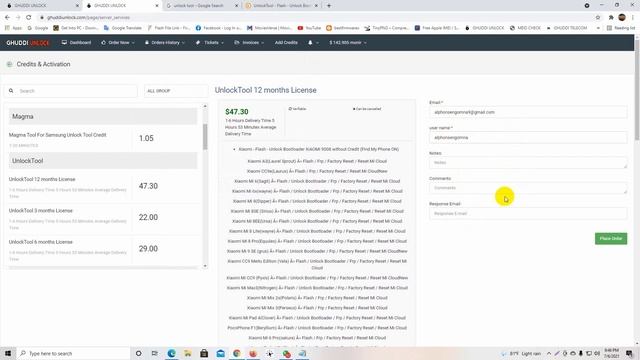Click the Comments text area
This screenshot has height=360, width=640.
pyautogui.click(x=528, y=188)
